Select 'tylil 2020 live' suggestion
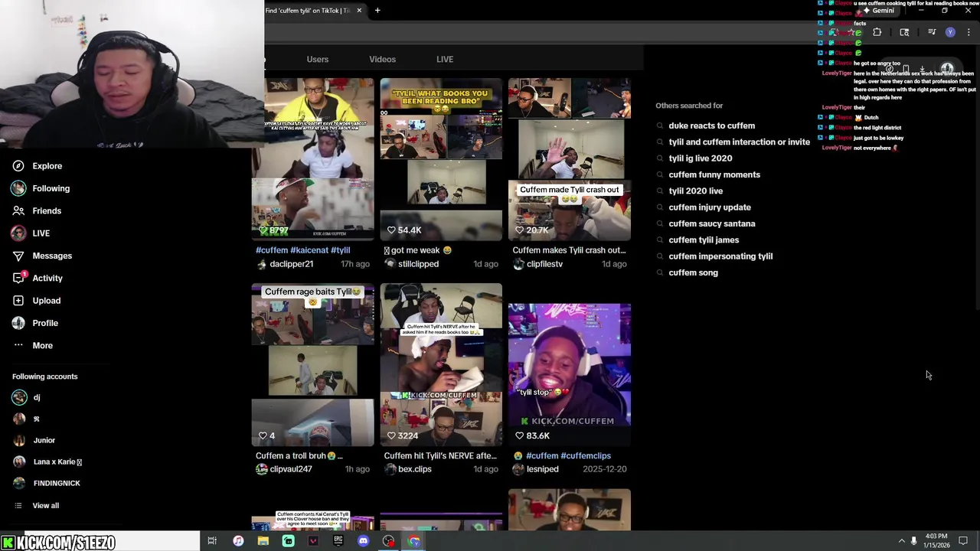Viewport: 980px width, 551px height. coord(695,191)
